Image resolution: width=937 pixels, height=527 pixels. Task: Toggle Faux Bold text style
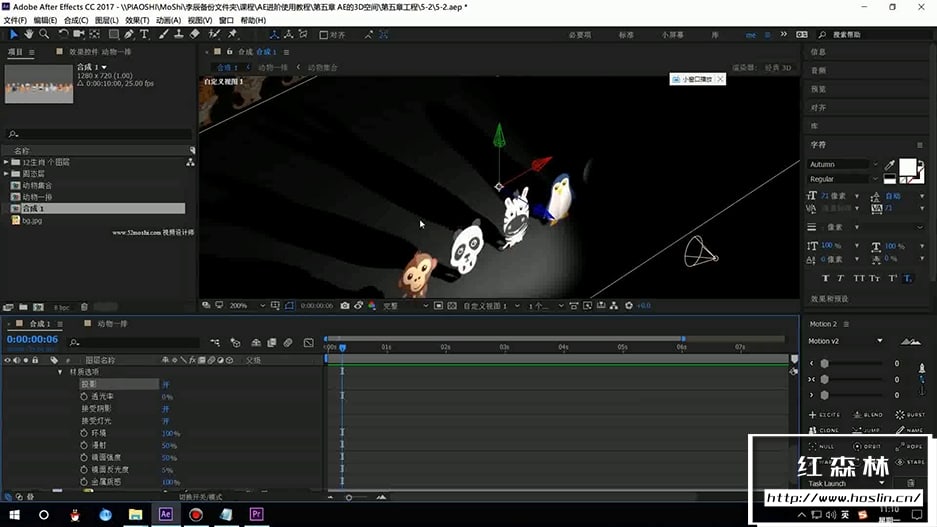tap(825, 278)
